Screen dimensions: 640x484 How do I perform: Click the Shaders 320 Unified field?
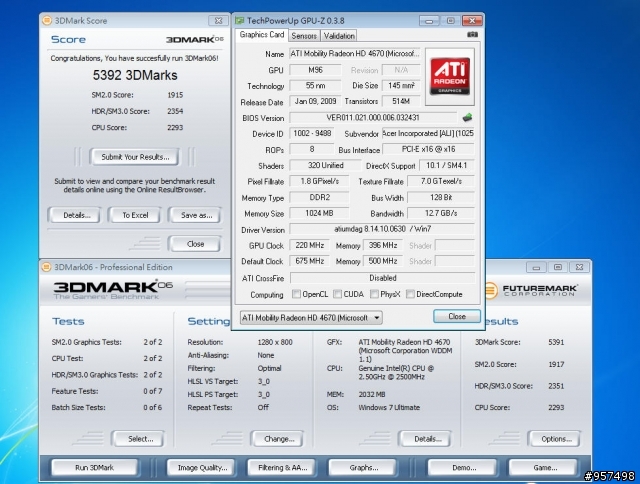325,165
